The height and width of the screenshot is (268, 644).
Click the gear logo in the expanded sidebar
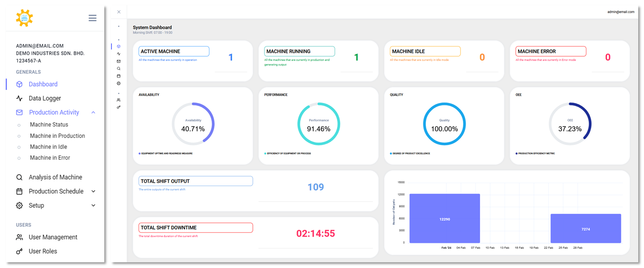[x=24, y=18]
